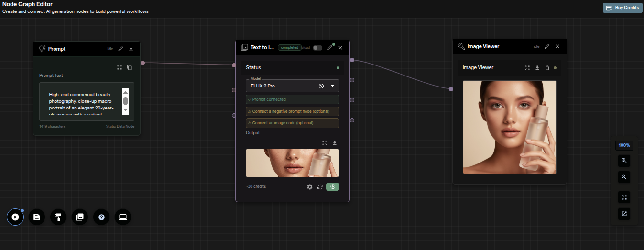Image resolution: width=644 pixels, height=250 pixels.
Task: Click the laptop icon in bottom toolbar
Action: [123, 217]
